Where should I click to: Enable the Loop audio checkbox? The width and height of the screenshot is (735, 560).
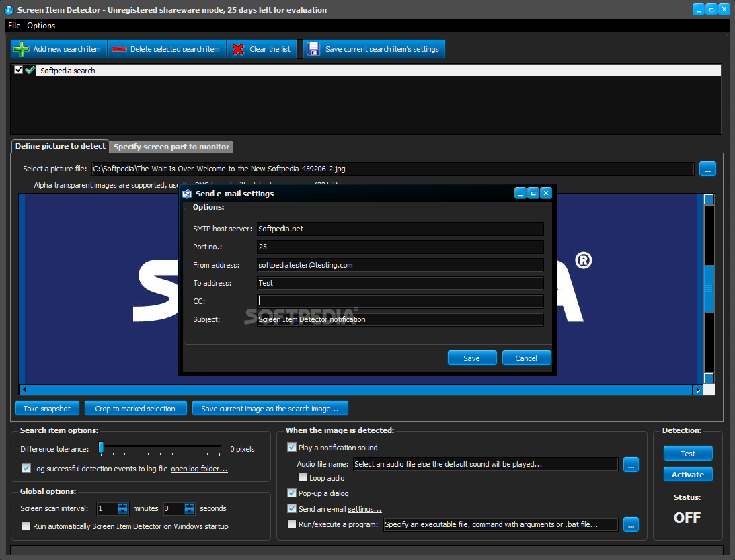click(x=303, y=477)
